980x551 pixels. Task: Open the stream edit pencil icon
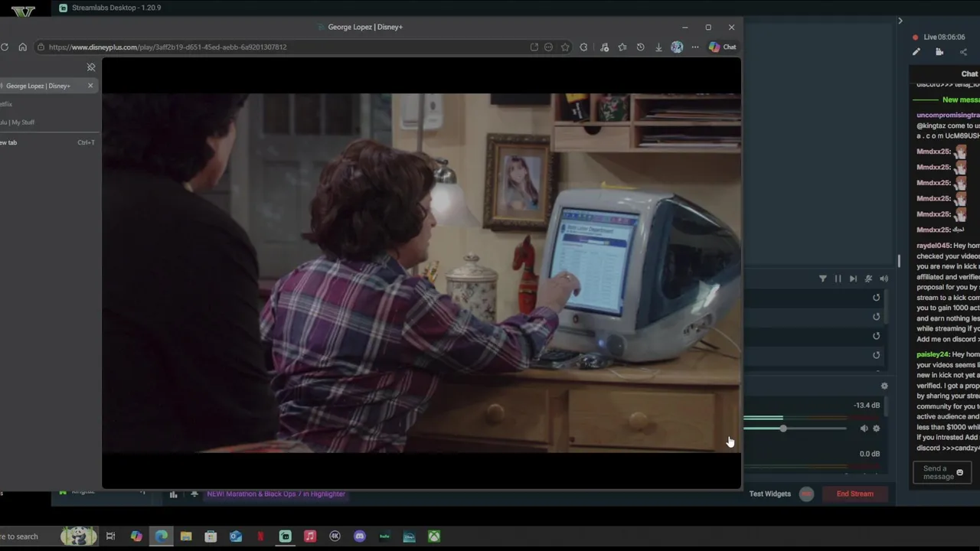(x=916, y=52)
